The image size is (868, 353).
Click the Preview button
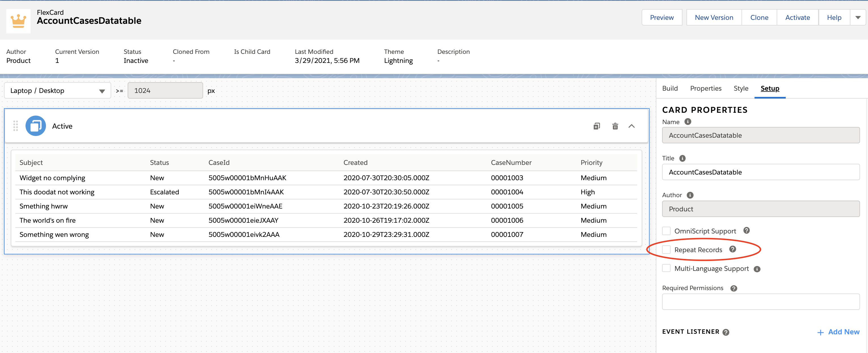point(661,18)
